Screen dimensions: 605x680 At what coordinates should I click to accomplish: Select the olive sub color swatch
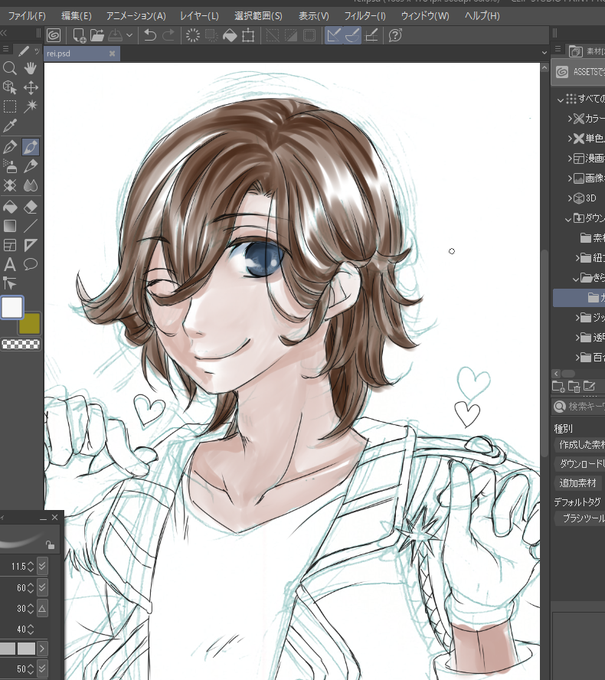(29, 324)
